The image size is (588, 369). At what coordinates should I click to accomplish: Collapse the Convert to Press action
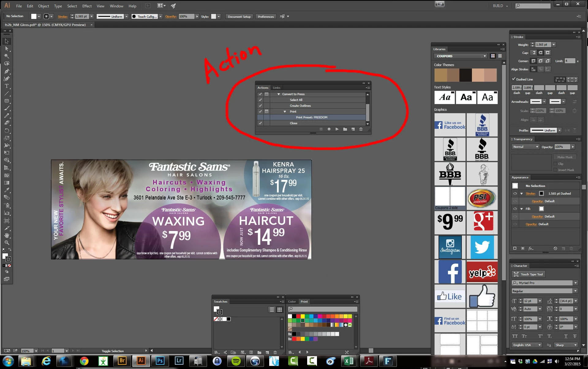click(278, 94)
